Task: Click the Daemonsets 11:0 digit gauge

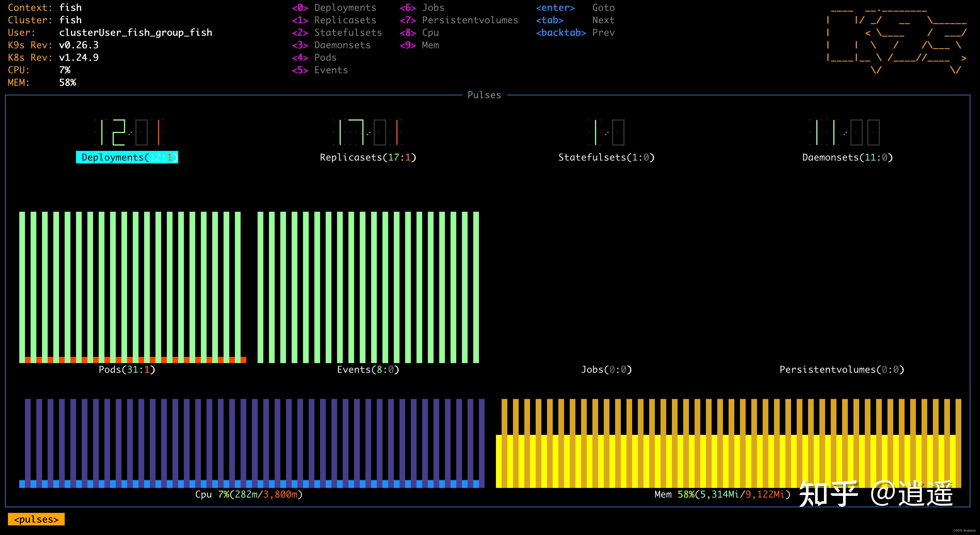Action: coord(845,132)
